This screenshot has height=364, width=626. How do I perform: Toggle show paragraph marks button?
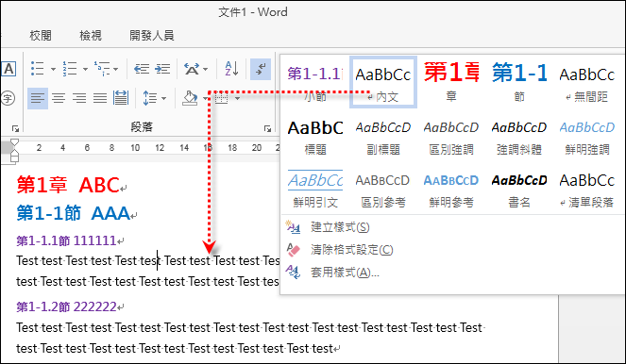coord(261,69)
